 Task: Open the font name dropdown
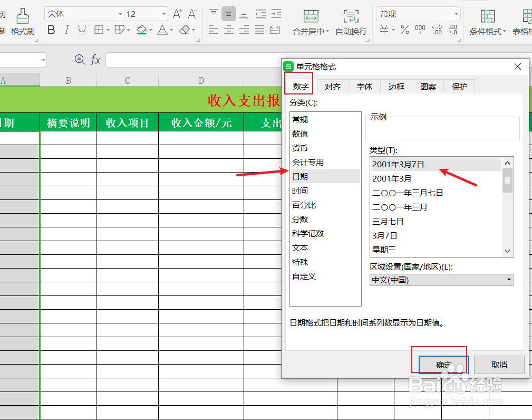pos(120,13)
